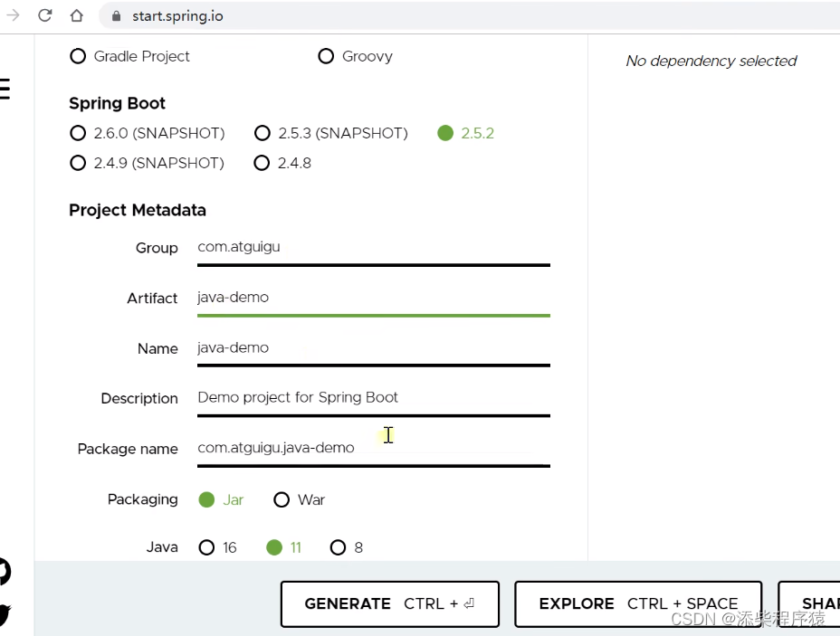Image resolution: width=840 pixels, height=636 pixels.
Task: Open the hamburger menu on the left
Action: click(5, 89)
